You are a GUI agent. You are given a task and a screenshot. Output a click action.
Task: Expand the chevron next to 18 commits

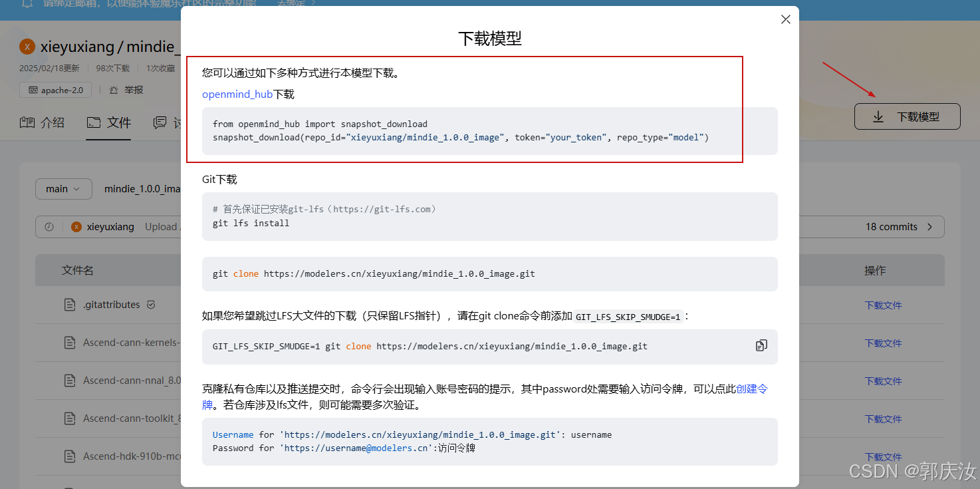(929, 227)
